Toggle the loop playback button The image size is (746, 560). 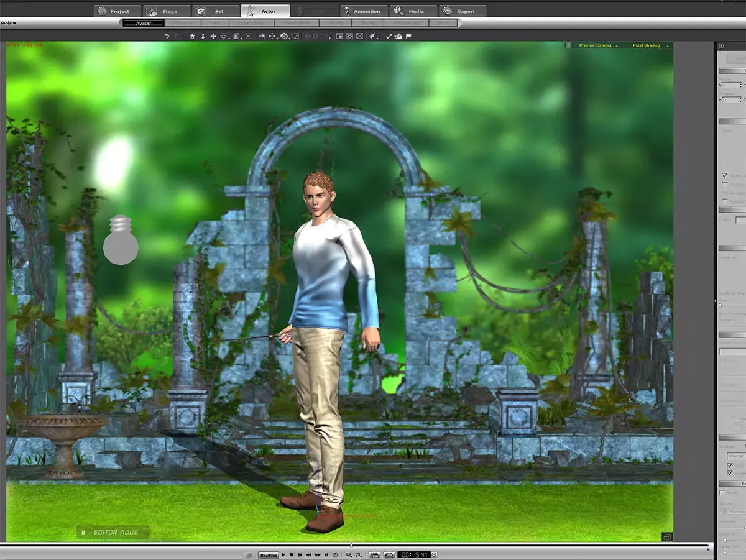(x=335, y=554)
